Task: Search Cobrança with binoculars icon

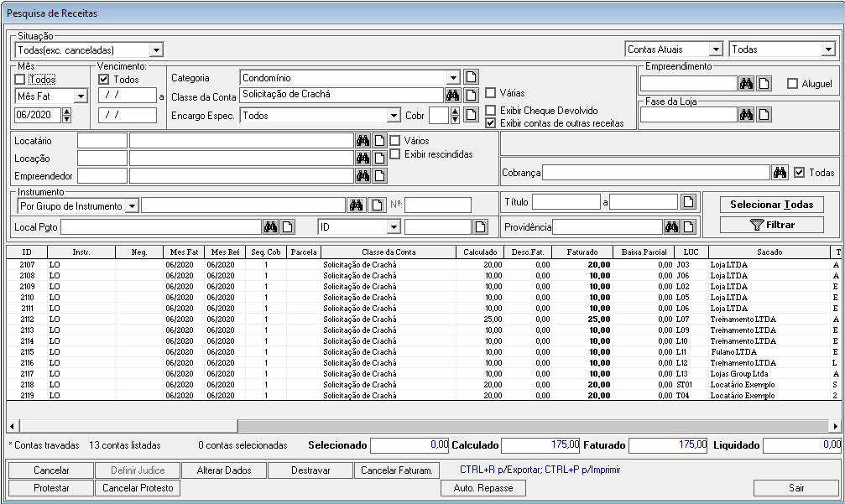Action: point(780,172)
